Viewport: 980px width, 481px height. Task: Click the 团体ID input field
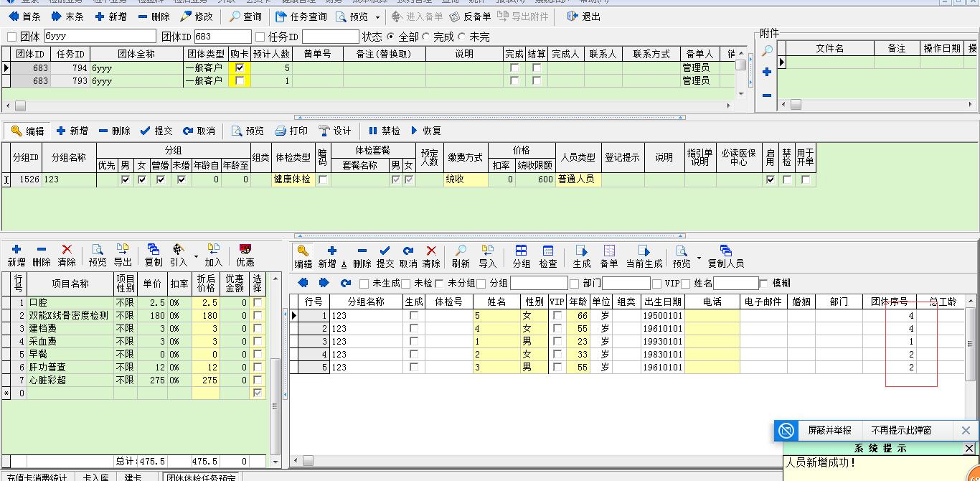[x=222, y=37]
